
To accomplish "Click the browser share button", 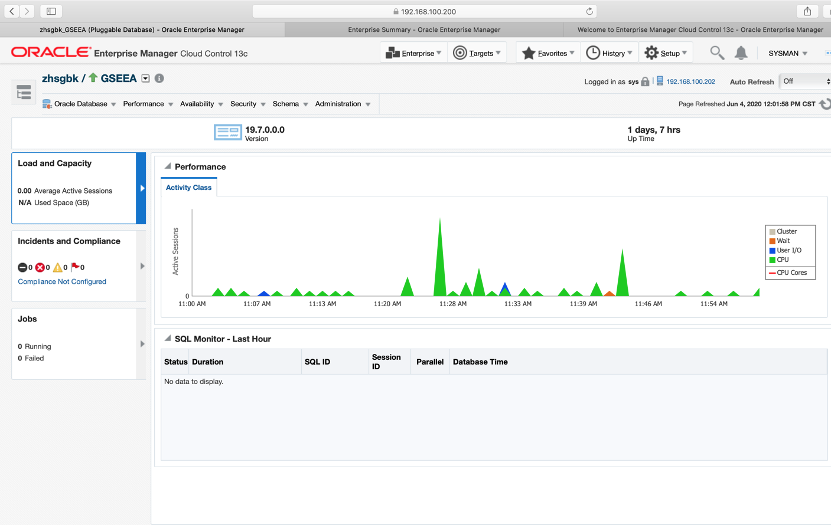I will coord(808,11).
